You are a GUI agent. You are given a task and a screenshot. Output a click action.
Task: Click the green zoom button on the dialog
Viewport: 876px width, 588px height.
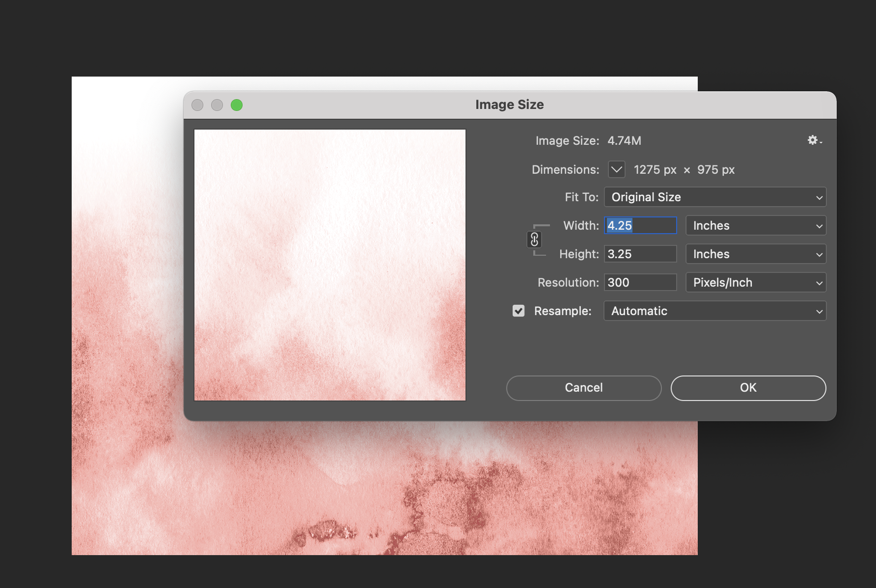click(237, 105)
